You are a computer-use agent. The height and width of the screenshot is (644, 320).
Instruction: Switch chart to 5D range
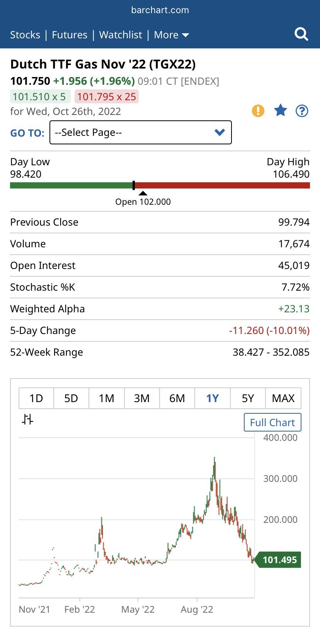pos(71,398)
